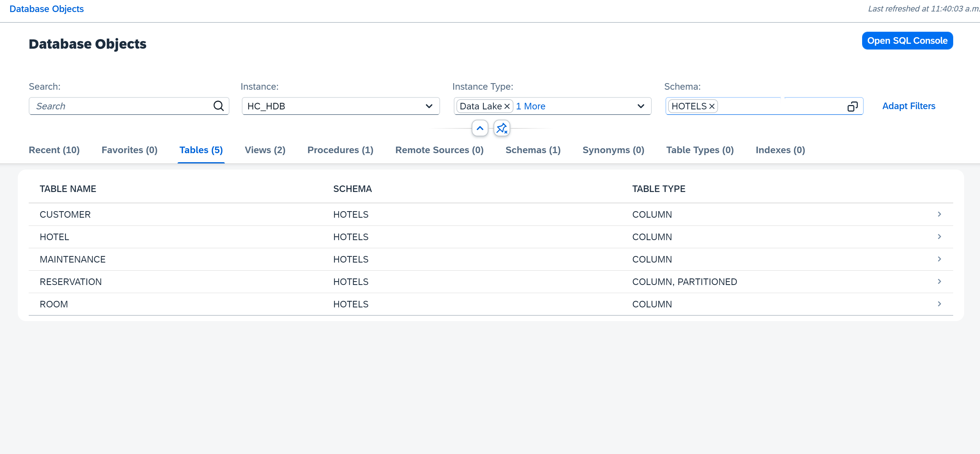Open the Indexes (0) tab
Viewport: 980px width, 454px height.
tap(780, 150)
